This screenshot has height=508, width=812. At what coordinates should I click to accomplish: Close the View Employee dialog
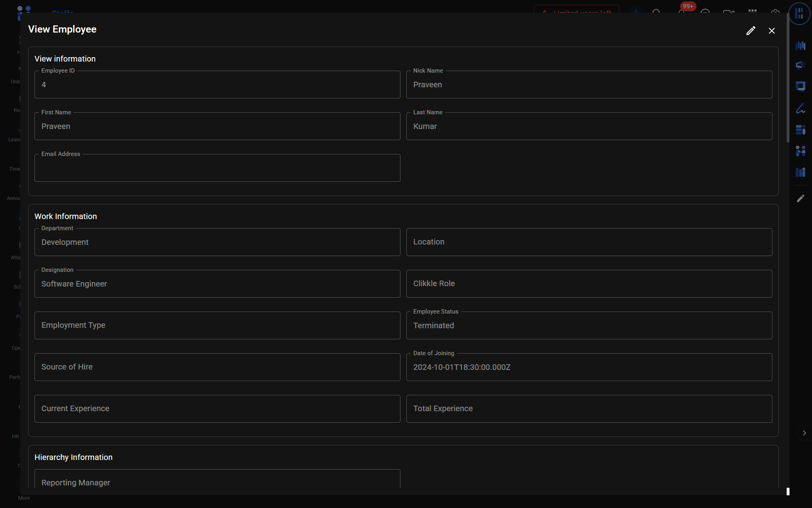(772, 31)
